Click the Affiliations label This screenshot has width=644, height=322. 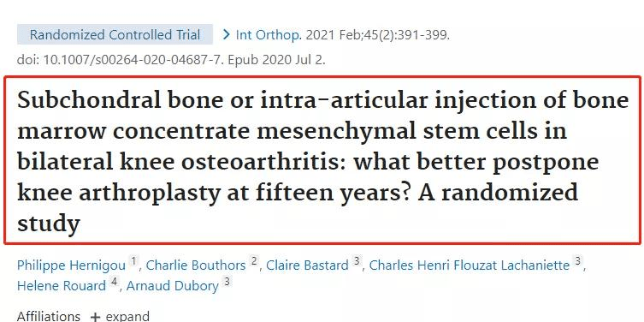click(49, 316)
